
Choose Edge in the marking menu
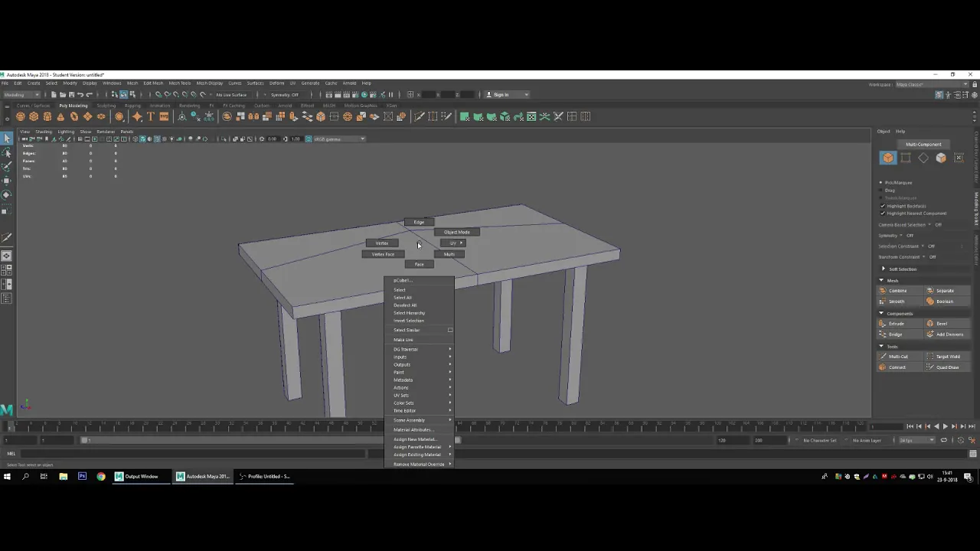click(419, 222)
